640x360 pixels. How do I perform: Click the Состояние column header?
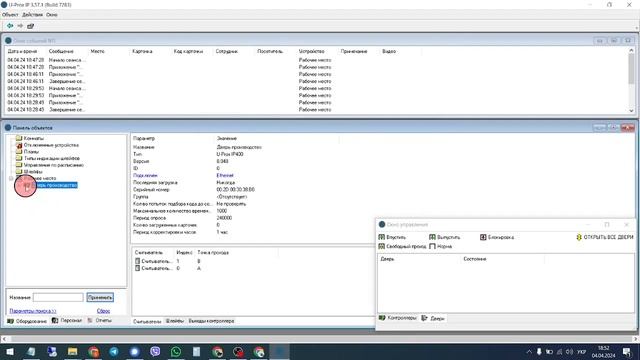click(x=502, y=259)
